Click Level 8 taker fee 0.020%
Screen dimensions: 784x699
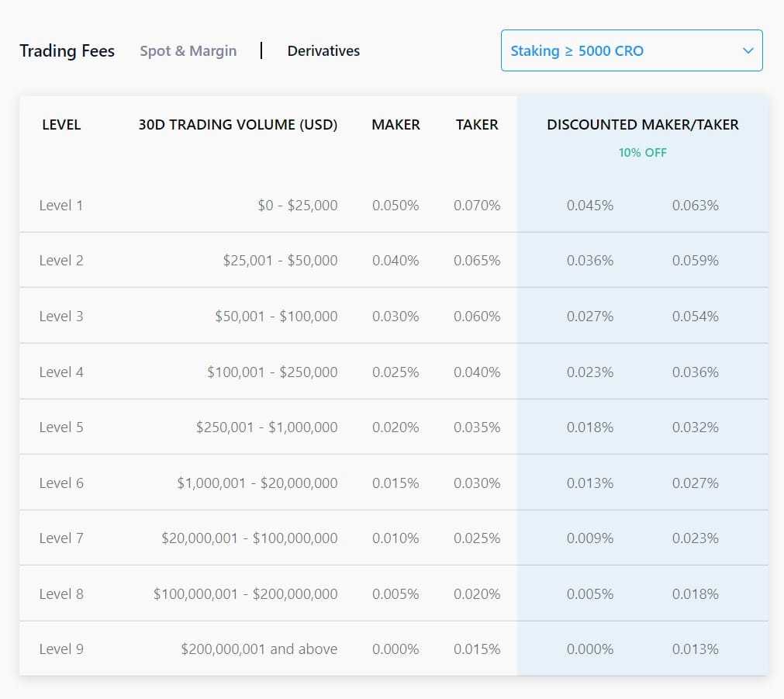(477, 594)
